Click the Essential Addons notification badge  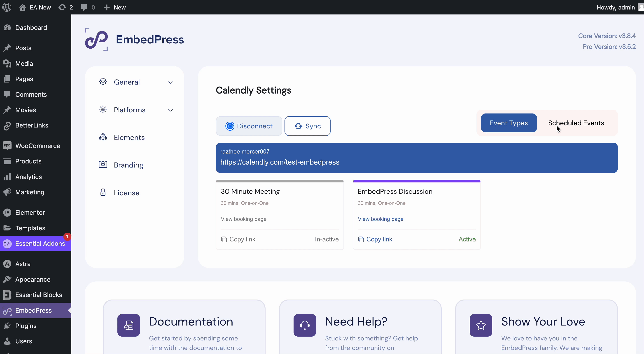pos(67,237)
